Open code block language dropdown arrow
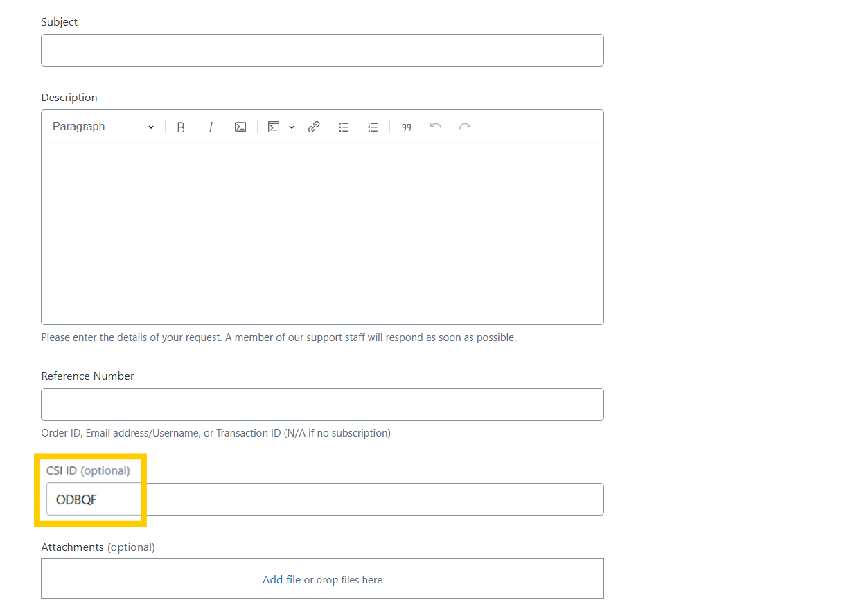Image resolution: width=857 pixels, height=616 pixels. click(292, 127)
